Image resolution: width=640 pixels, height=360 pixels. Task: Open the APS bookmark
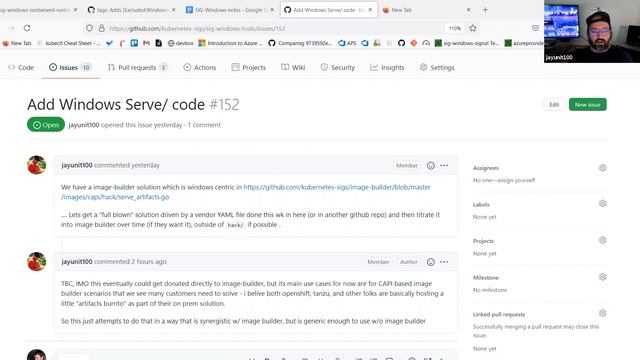click(347, 43)
